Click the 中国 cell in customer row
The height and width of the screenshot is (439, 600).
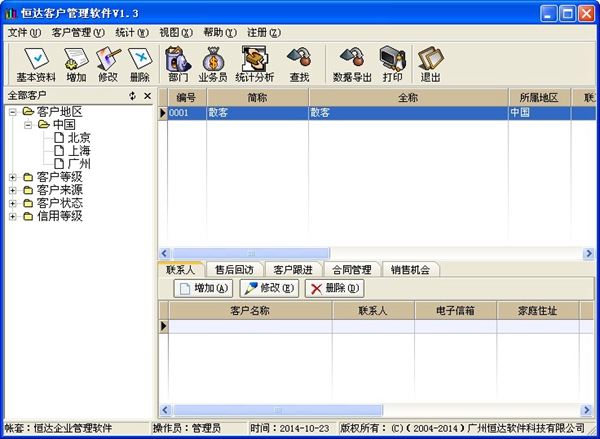[539, 113]
